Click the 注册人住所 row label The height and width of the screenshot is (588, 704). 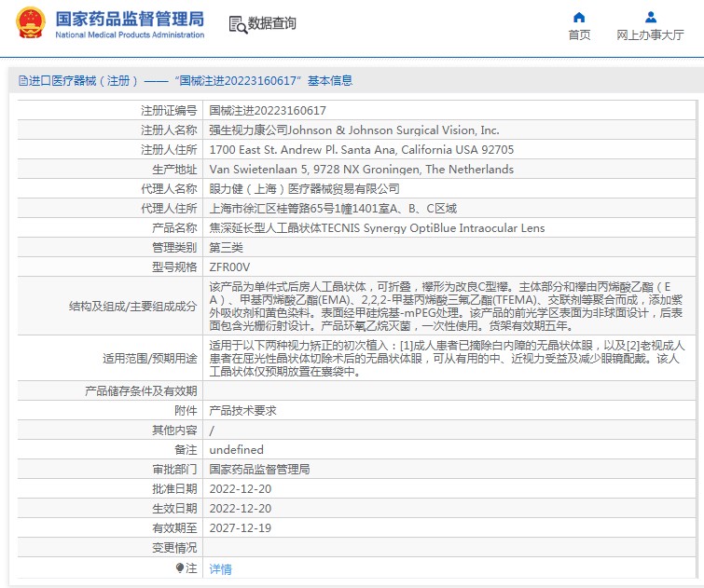coord(169,149)
